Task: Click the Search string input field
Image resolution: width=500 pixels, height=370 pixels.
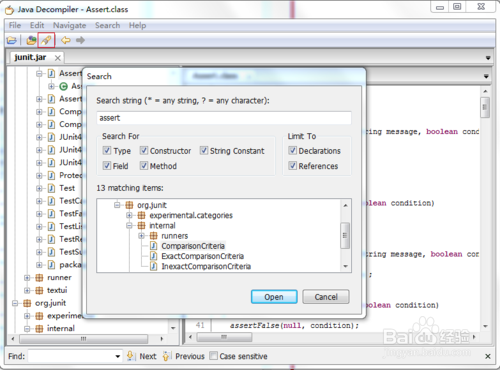Action: coord(224,118)
